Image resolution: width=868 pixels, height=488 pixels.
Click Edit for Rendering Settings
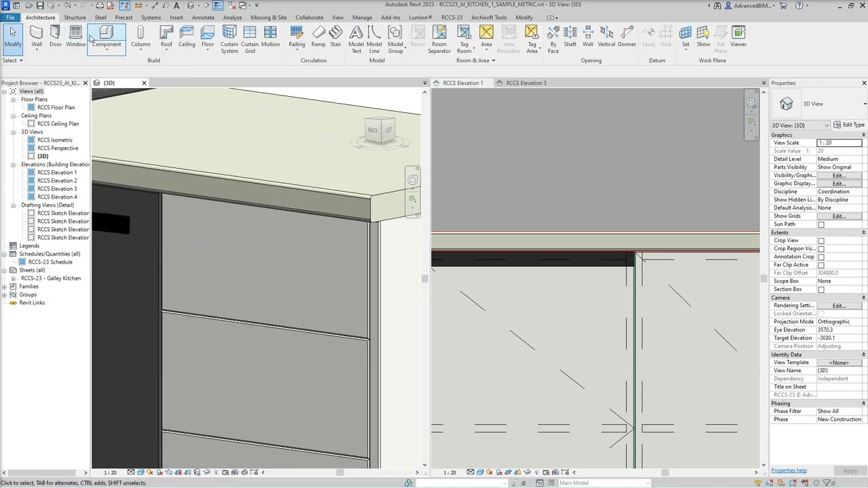[x=840, y=306]
